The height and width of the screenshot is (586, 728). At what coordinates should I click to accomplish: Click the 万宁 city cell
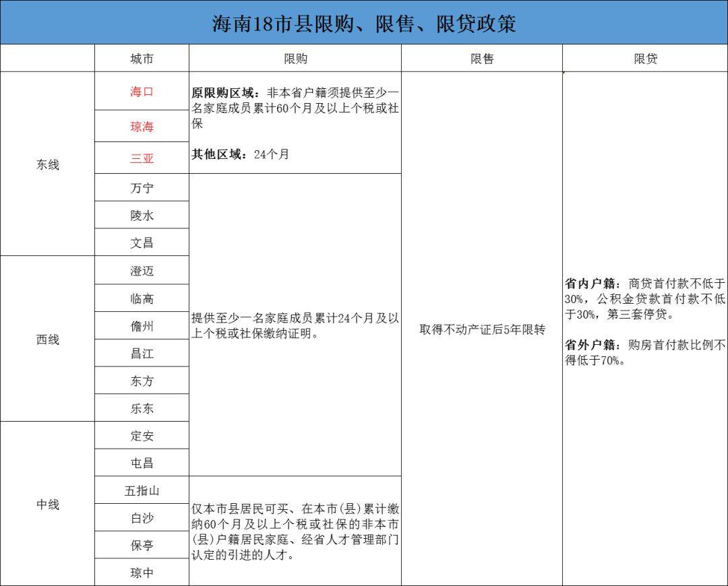142,188
